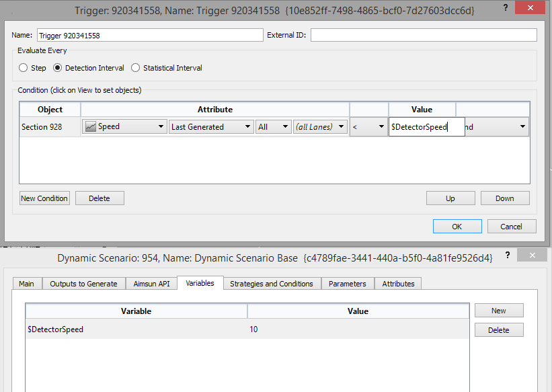This screenshot has width=552, height=392.
Task: Open help for the Dynamic Scenario dialog
Action: (x=509, y=255)
